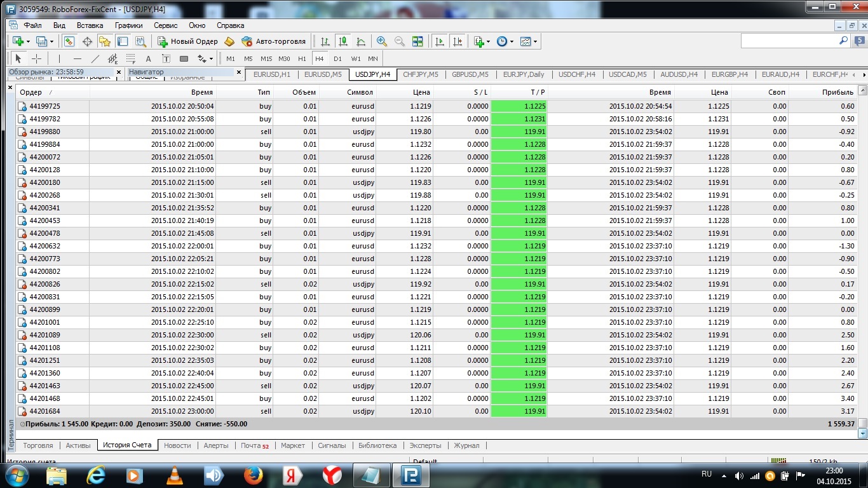The width and height of the screenshot is (868, 488).
Task: Switch chart to candlesticks
Action: coord(343,41)
